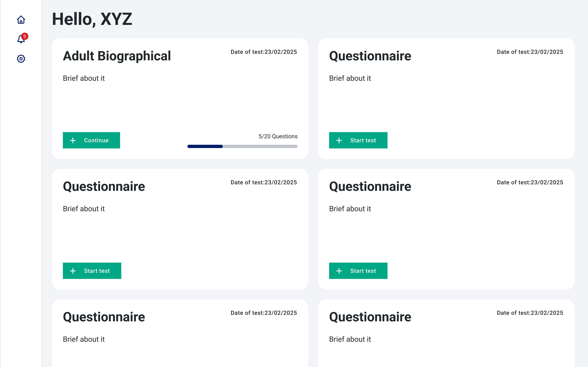Start the middle-right Questionnaire test
Image resolution: width=588 pixels, height=367 pixels.
point(358,271)
